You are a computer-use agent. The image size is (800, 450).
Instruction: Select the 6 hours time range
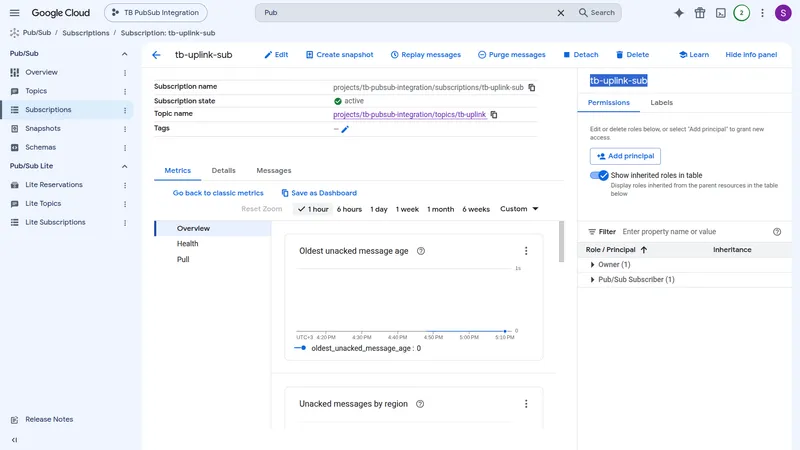tap(349, 209)
